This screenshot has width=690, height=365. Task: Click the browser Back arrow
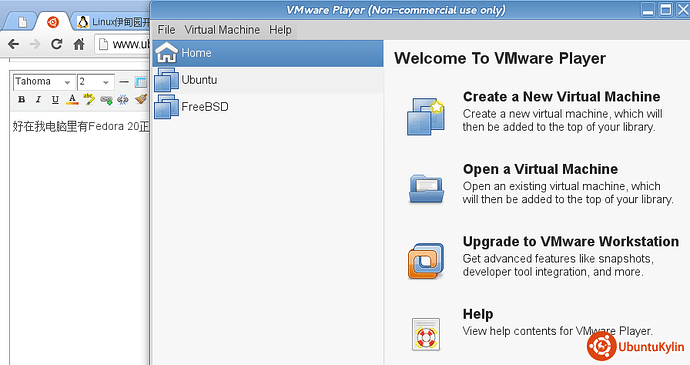[14, 44]
